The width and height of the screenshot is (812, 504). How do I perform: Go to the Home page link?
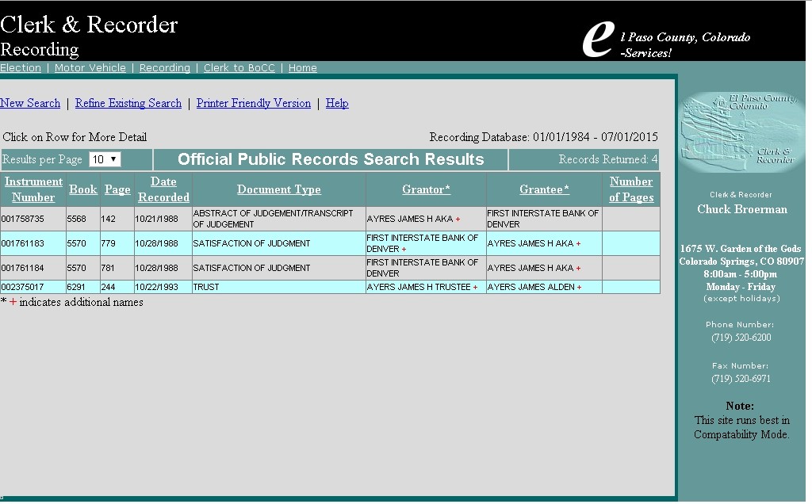[x=303, y=68]
